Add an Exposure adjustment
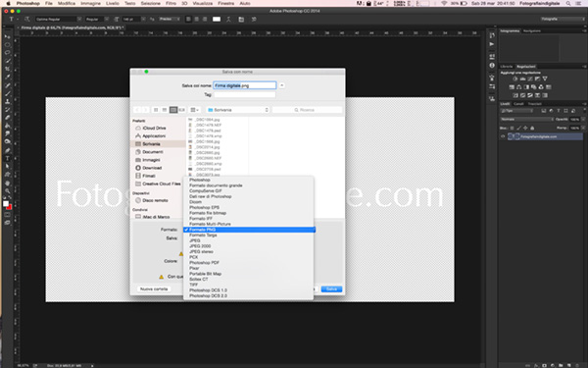This screenshot has width=588, height=368. pyautogui.click(x=537, y=79)
